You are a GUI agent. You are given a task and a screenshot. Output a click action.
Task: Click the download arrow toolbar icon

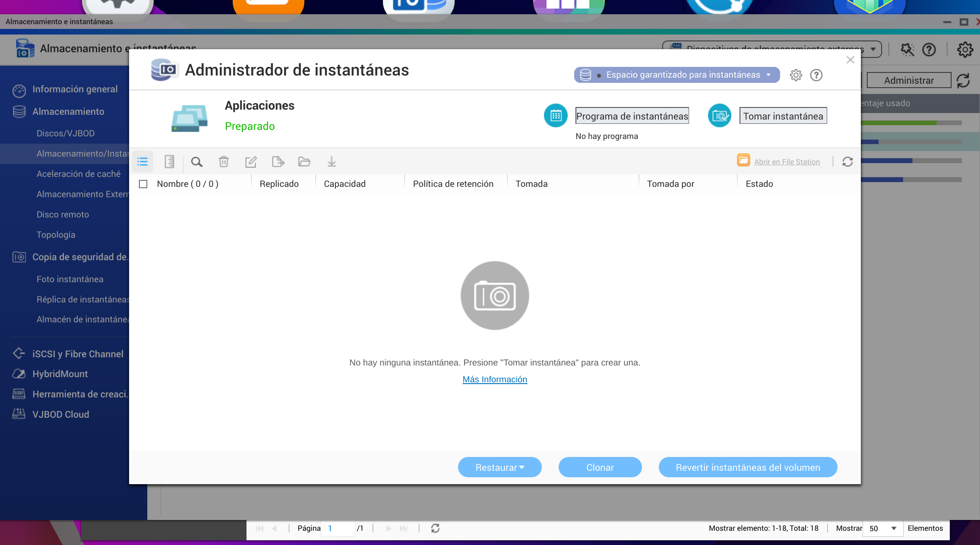pos(332,162)
